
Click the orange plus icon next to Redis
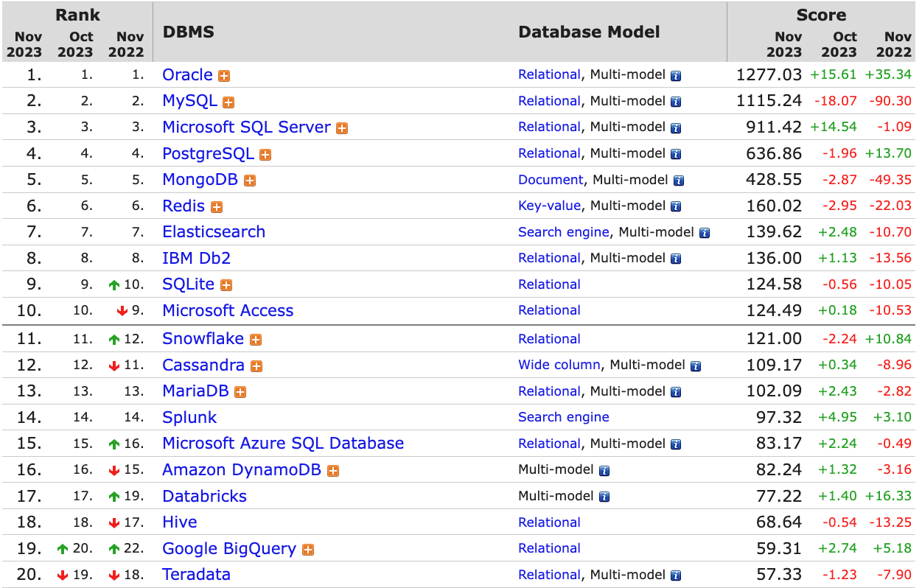pos(217,207)
